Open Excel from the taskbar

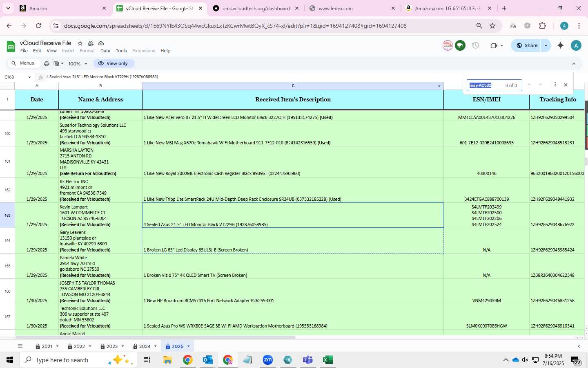pos(327,360)
